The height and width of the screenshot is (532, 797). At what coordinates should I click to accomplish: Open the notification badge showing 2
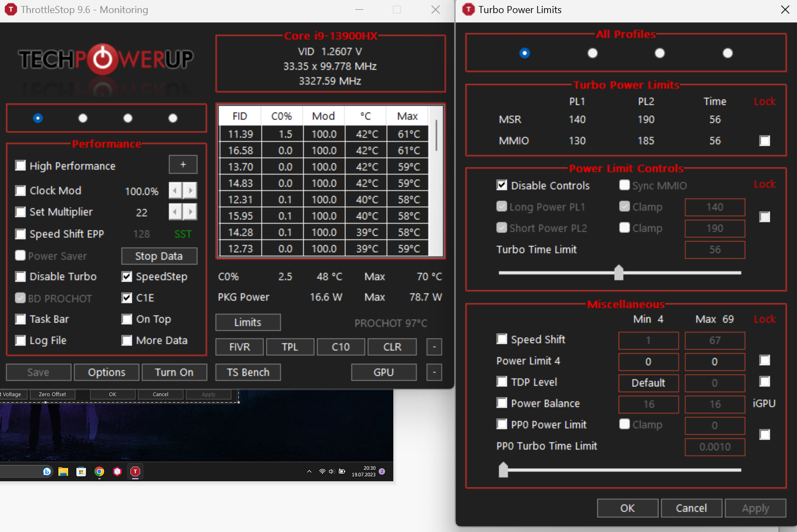[382, 471]
